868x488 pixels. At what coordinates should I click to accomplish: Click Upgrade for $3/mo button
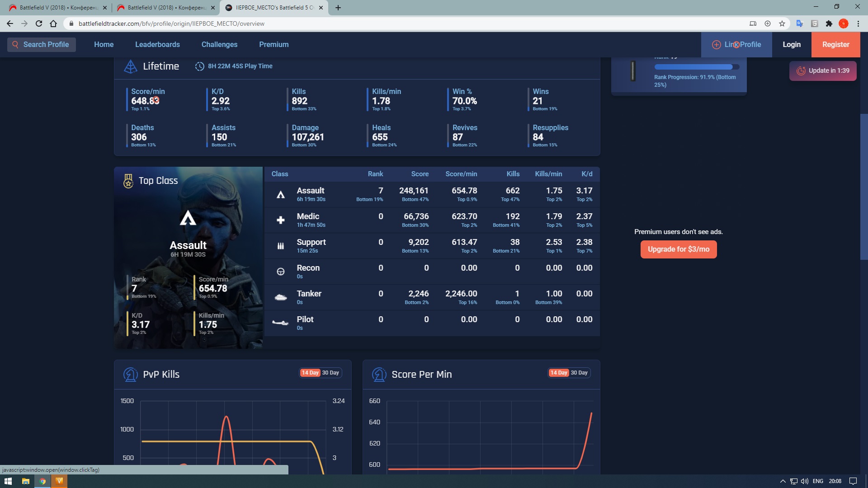[678, 249]
